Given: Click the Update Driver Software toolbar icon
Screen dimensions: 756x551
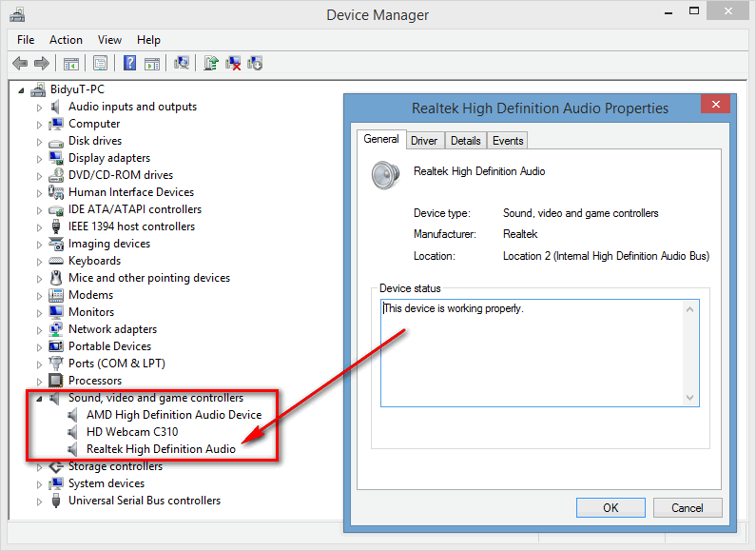Looking at the screenshot, I should [x=211, y=63].
